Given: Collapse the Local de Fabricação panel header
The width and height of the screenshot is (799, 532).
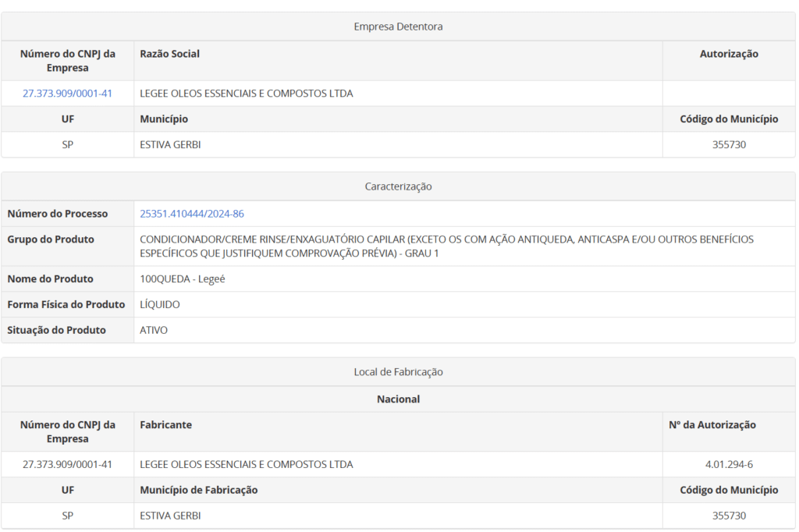Looking at the screenshot, I should pyautogui.click(x=398, y=372).
